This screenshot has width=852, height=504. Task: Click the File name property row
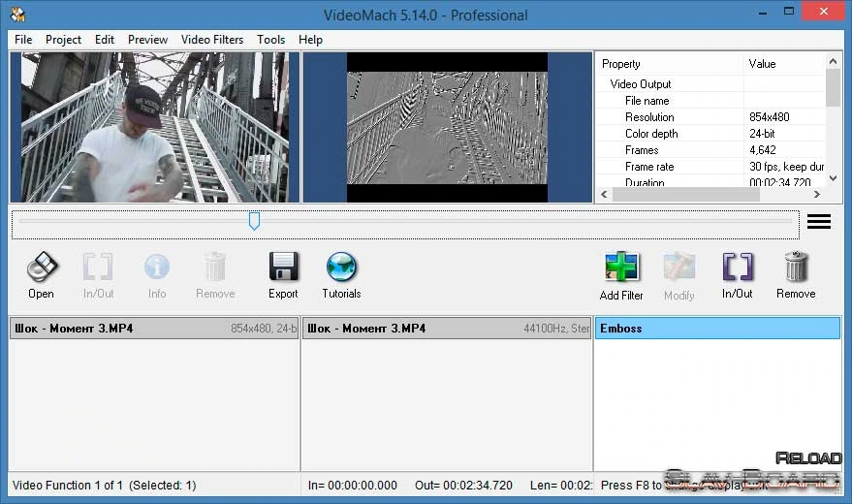pos(710,101)
